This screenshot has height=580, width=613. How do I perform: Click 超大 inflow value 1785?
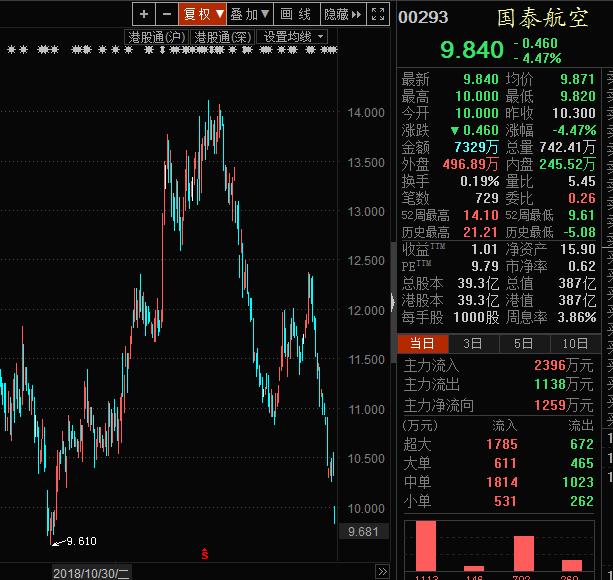pos(502,444)
